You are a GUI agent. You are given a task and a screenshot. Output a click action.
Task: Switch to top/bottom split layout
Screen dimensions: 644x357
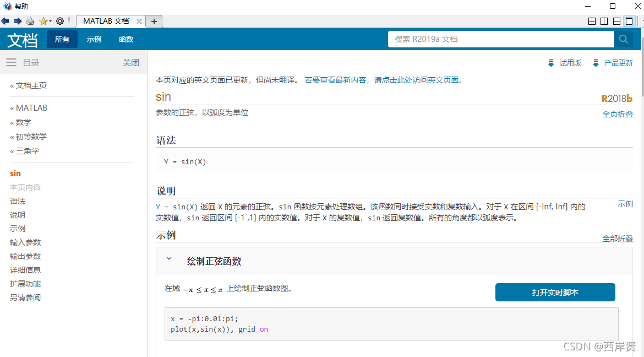616,21
